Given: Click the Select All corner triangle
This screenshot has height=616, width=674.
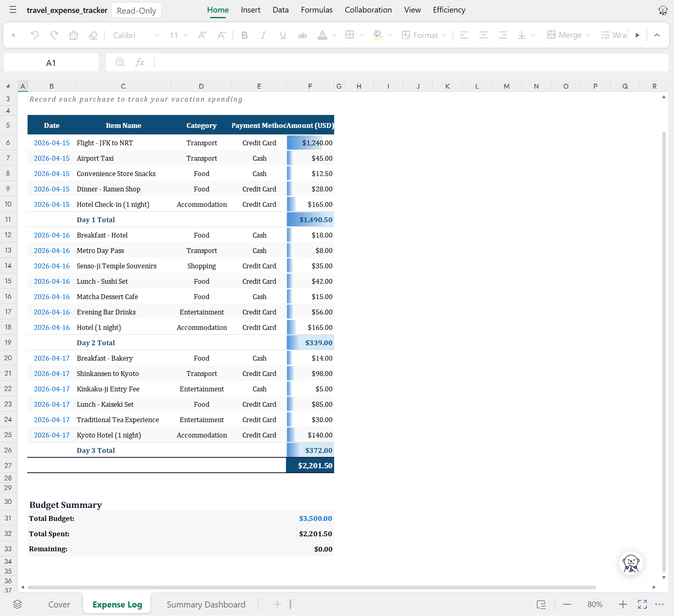Looking at the screenshot, I should click(8, 86).
